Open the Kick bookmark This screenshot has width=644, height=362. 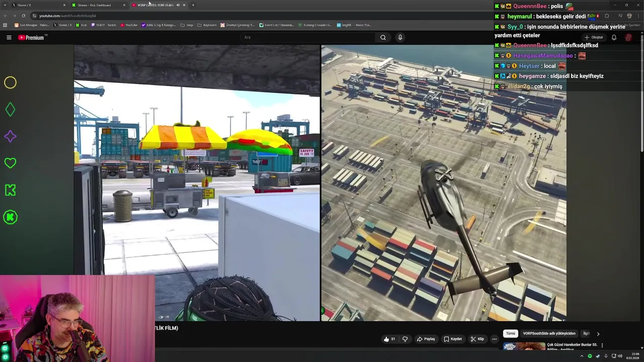click(x=82, y=25)
